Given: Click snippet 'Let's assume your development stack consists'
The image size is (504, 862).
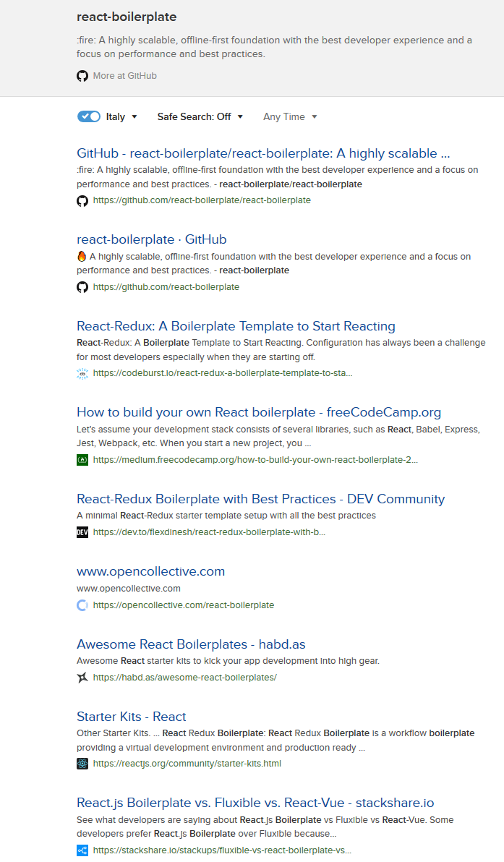Looking at the screenshot, I should point(278,437).
